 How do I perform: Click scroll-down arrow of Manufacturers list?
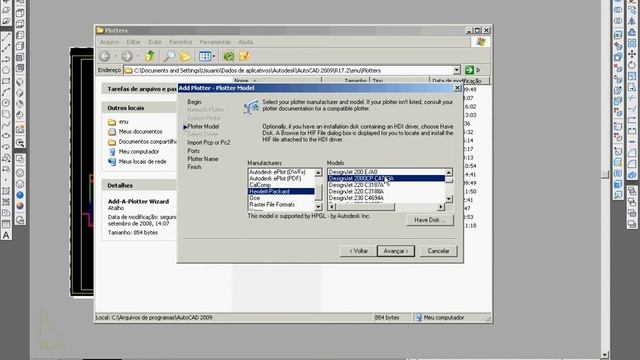pyautogui.click(x=318, y=207)
